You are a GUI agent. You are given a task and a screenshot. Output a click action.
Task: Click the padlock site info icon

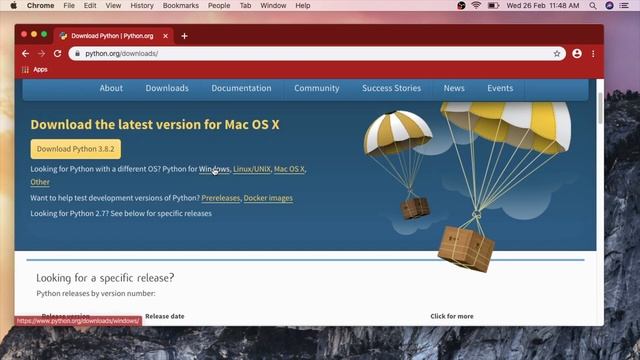coord(78,53)
